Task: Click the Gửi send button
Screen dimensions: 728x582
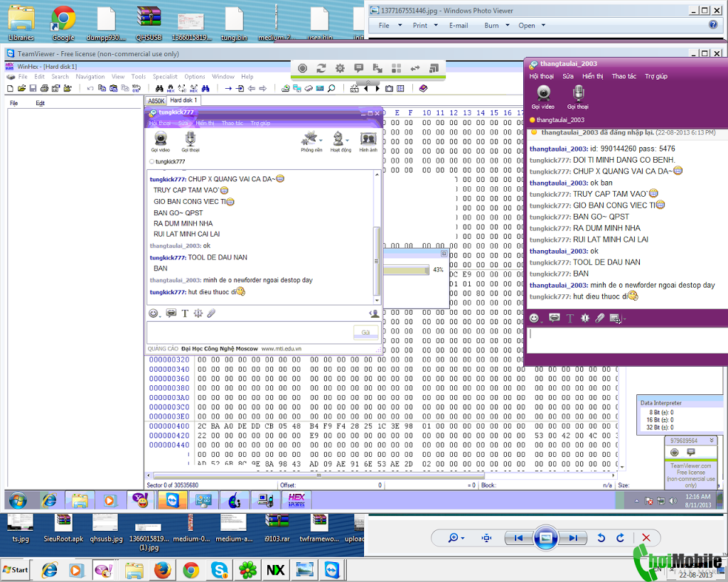Action: (x=366, y=333)
